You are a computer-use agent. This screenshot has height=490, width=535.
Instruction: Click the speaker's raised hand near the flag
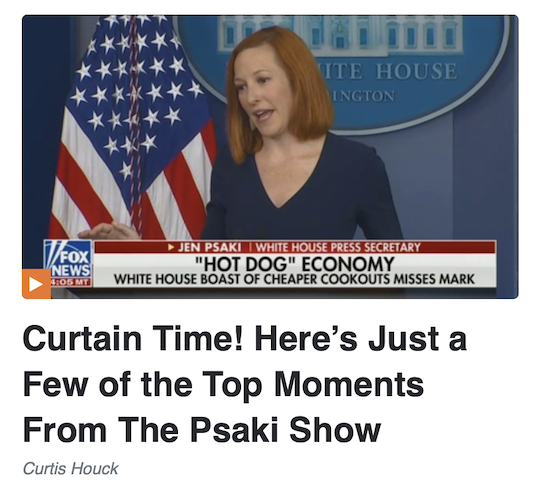[x=109, y=231]
